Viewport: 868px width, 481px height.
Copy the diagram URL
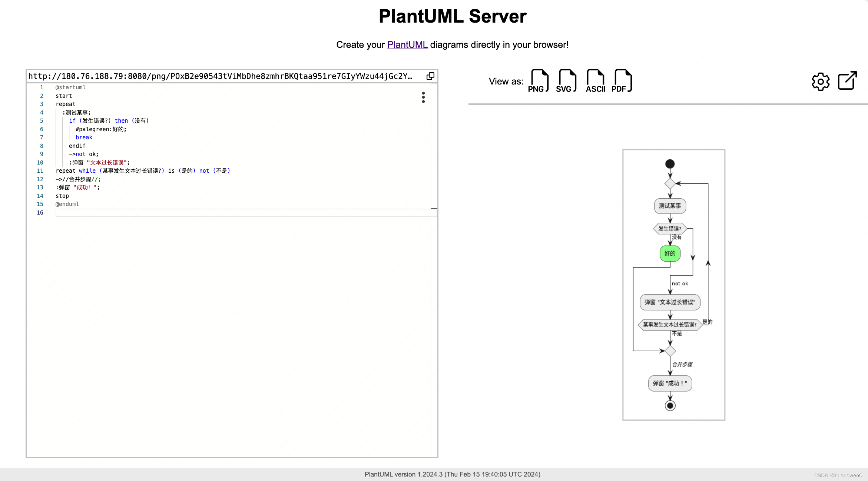[430, 76]
